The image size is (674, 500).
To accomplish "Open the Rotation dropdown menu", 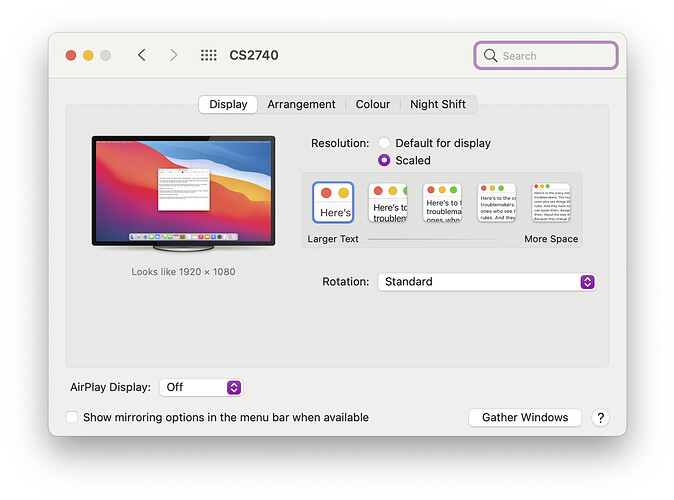I will tap(486, 282).
